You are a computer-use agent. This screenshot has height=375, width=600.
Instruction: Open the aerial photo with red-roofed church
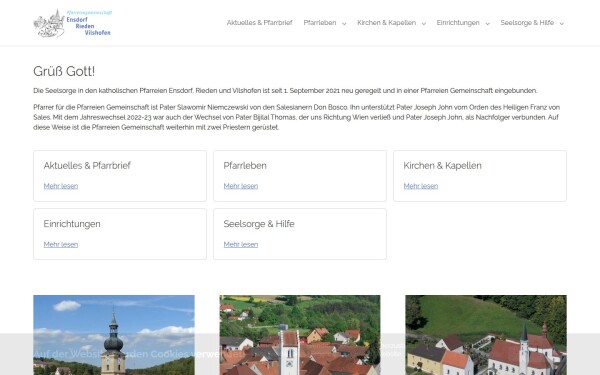point(486,335)
